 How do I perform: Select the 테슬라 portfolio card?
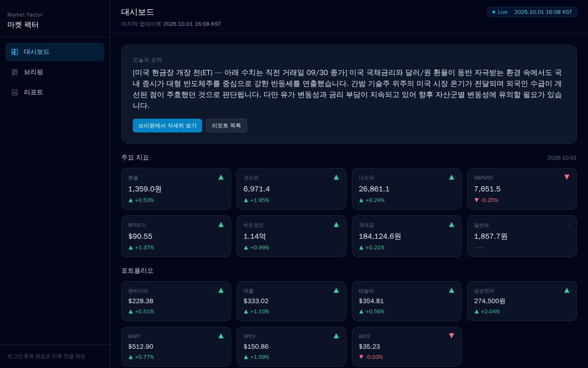407,301
